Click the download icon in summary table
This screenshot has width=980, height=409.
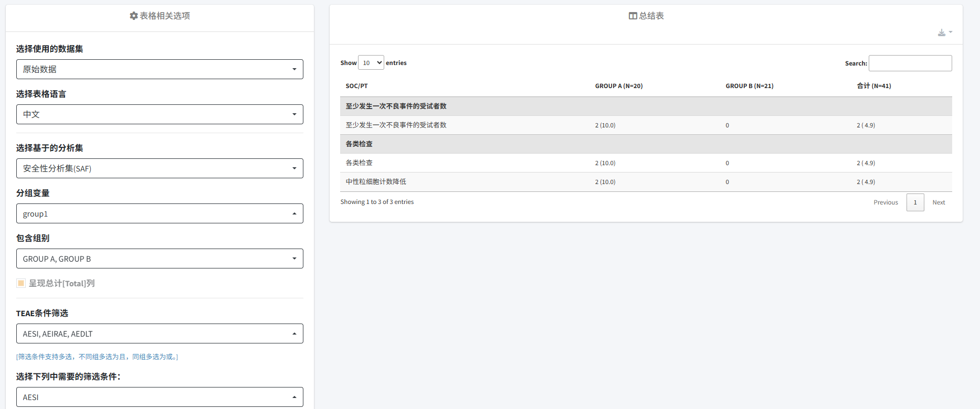pyautogui.click(x=944, y=33)
